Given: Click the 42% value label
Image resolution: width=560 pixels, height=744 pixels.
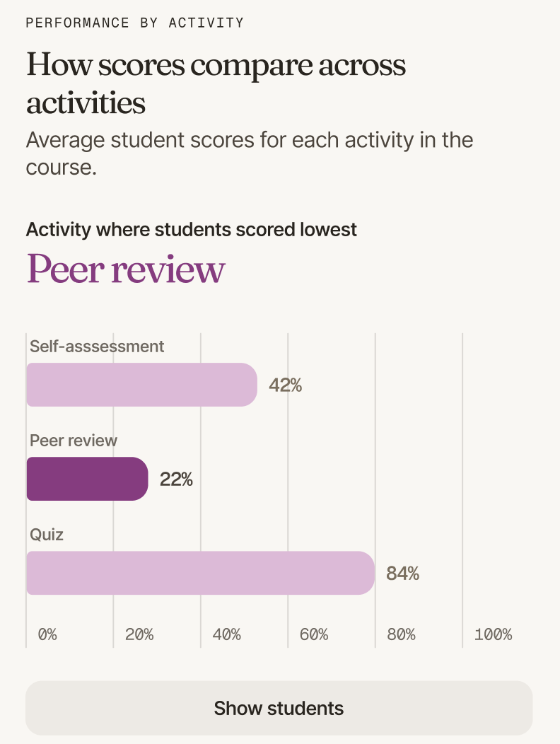Looking at the screenshot, I should click(x=285, y=385).
